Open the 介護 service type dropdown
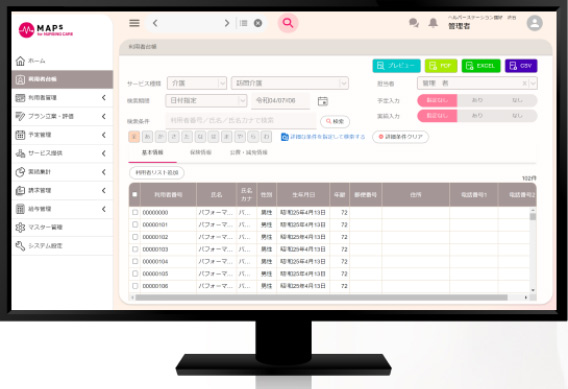Screen dimensions: 568x389 coord(197,83)
